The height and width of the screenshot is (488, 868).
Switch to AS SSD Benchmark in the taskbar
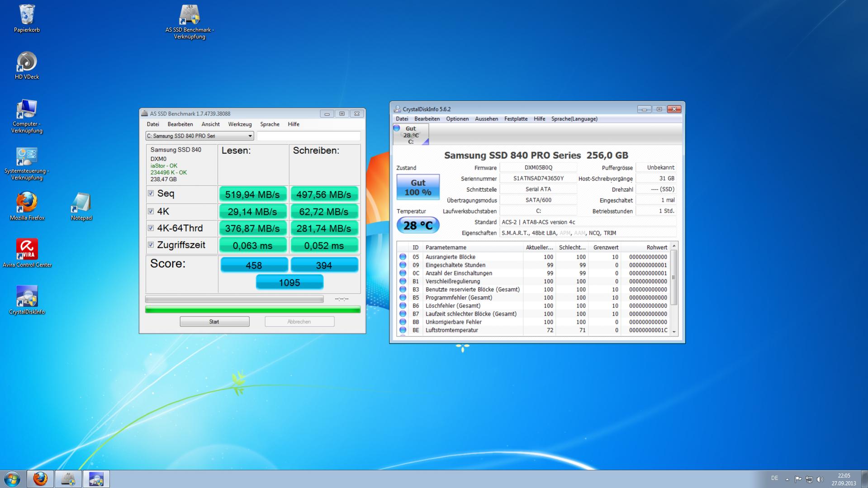pos(68,479)
